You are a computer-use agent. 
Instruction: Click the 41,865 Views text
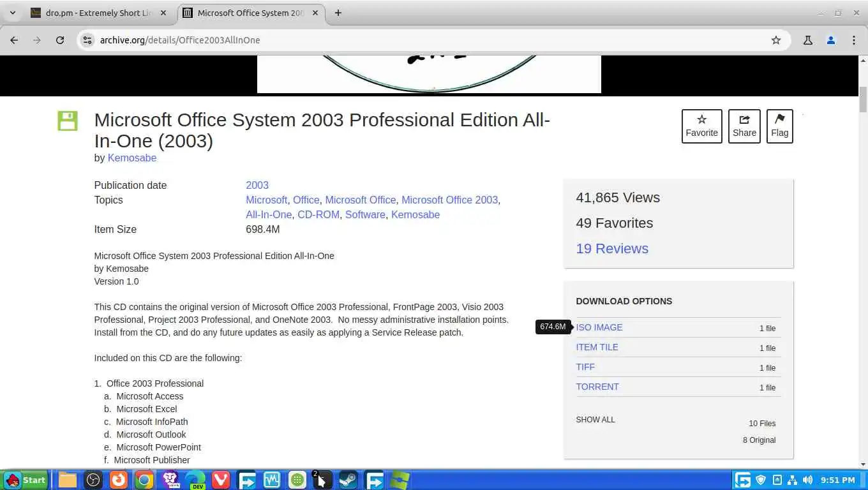point(618,197)
